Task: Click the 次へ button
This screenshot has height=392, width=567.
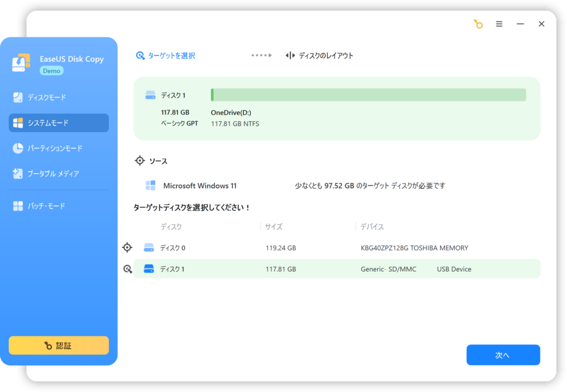Action: coord(503,355)
